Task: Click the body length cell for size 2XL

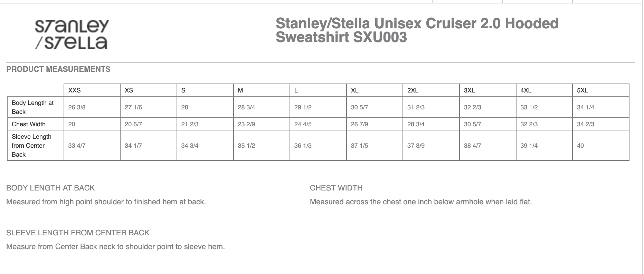Action: tap(416, 107)
